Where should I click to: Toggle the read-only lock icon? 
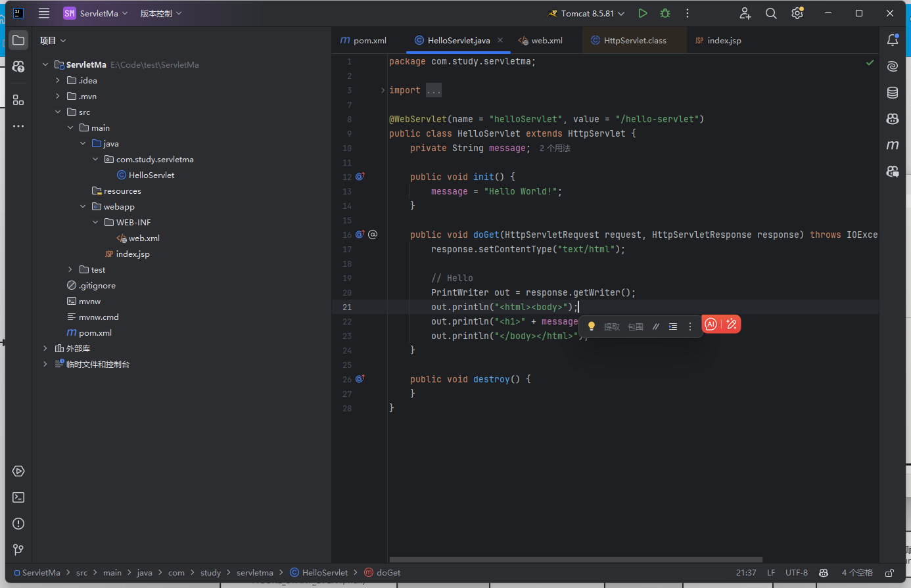click(889, 573)
